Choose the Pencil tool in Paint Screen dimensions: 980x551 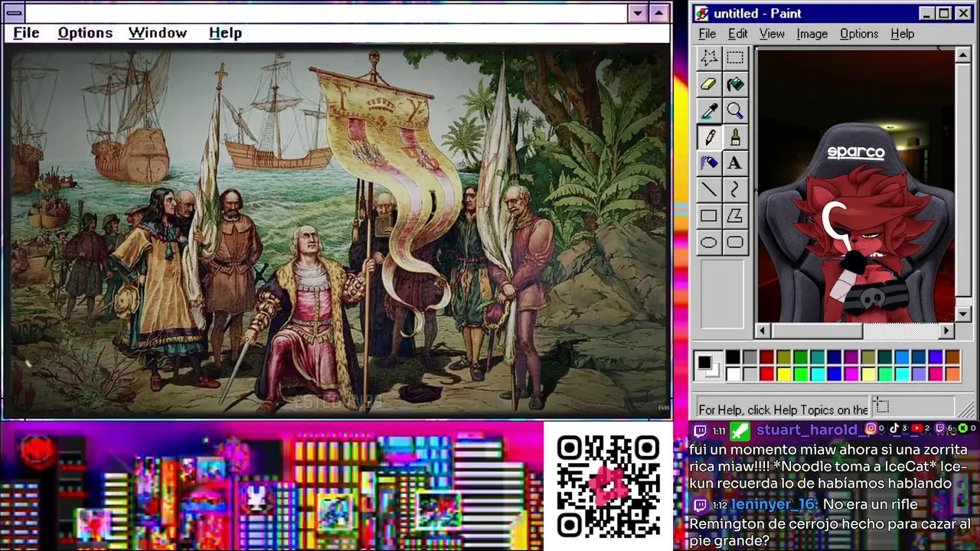(708, 137)
